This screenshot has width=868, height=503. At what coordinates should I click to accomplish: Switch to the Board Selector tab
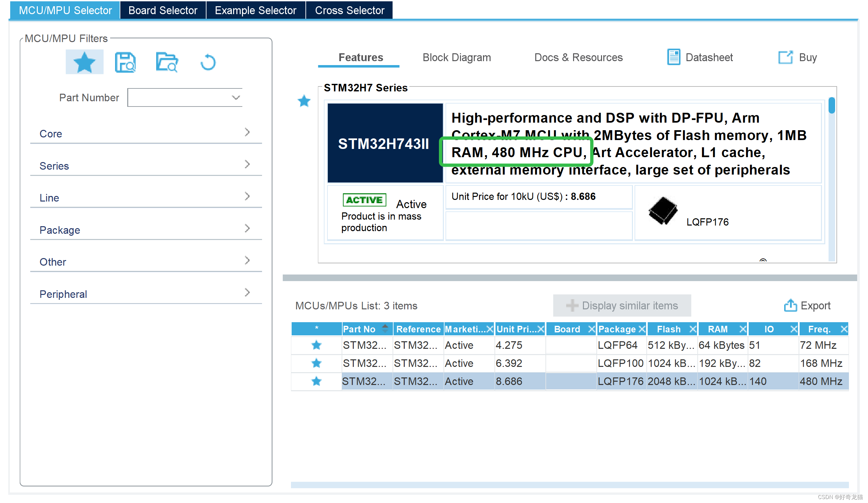click(x=162, y=10)
